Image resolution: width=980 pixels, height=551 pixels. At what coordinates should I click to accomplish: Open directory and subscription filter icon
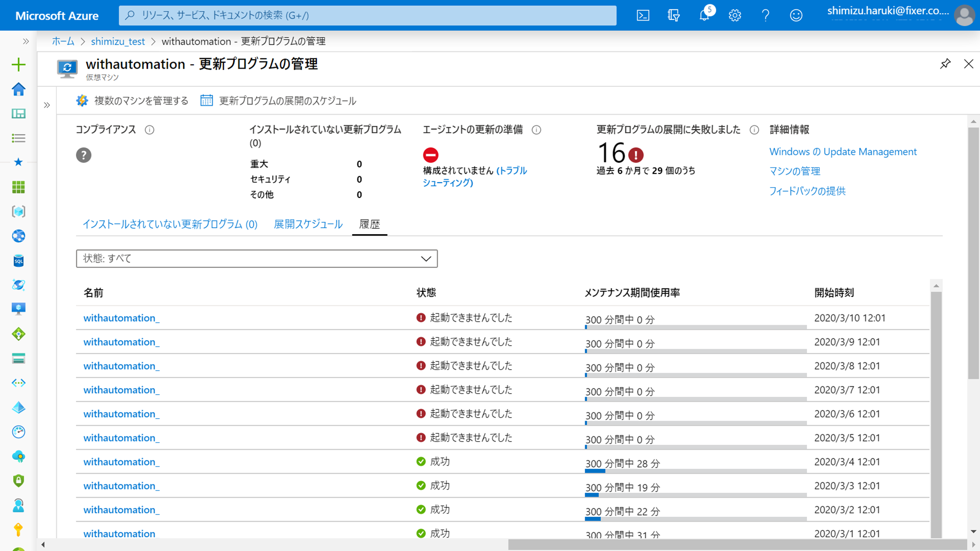[x=674, y=15]
